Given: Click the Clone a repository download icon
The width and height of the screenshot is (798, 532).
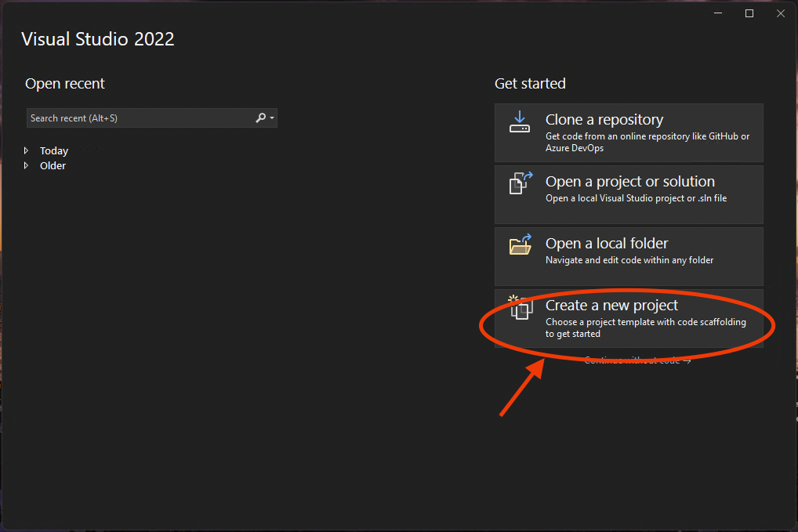Looking at the screenshot, I should pos(520,121).
